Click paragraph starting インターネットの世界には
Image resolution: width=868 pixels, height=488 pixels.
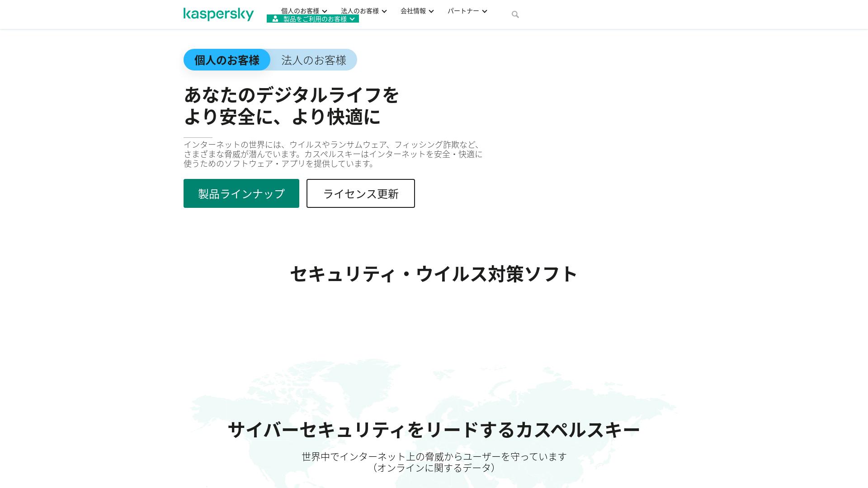[333, 154]
